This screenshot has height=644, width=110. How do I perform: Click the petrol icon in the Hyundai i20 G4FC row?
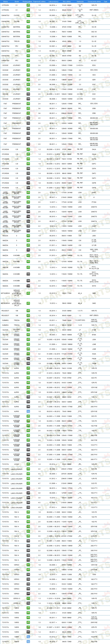pyautogui.click(x=28, y=164)
